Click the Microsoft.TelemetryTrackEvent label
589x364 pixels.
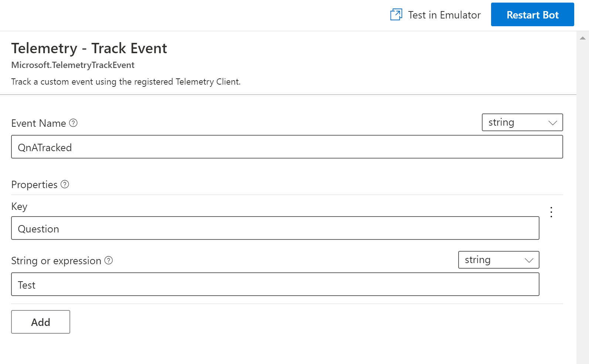click(x=72, y=65)
